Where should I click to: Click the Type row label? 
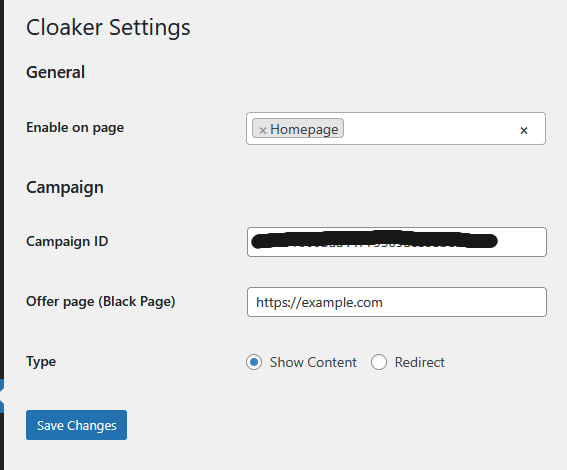pos(41,362)
